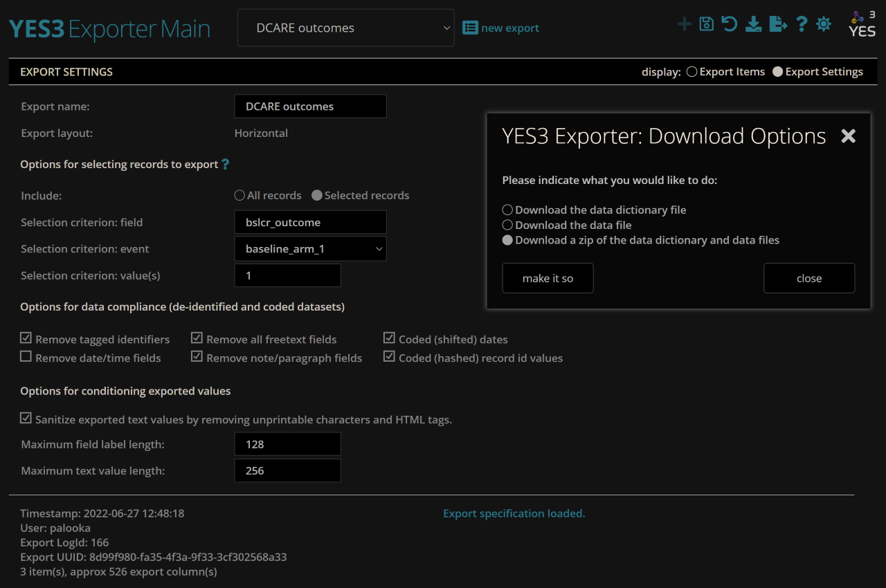This screenshot has width=886, height=588.
Task: Save the export specification using the floppy icon
Action: [x=706, y=23]
